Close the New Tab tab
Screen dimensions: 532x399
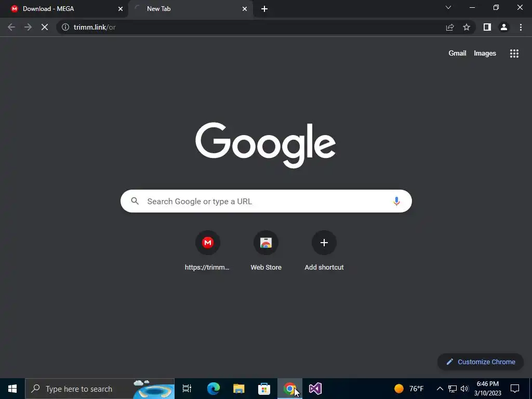tap(245, 9)
